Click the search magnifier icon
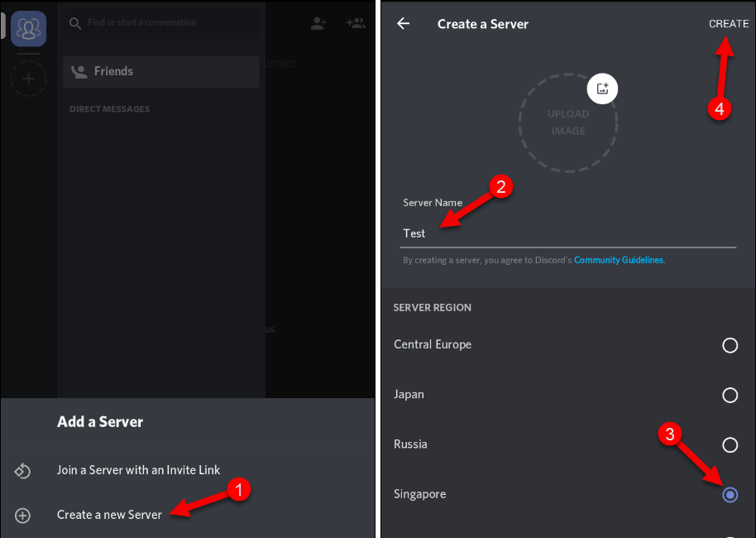756x538 pixels. pyautogui.click(x=74, y=22)
